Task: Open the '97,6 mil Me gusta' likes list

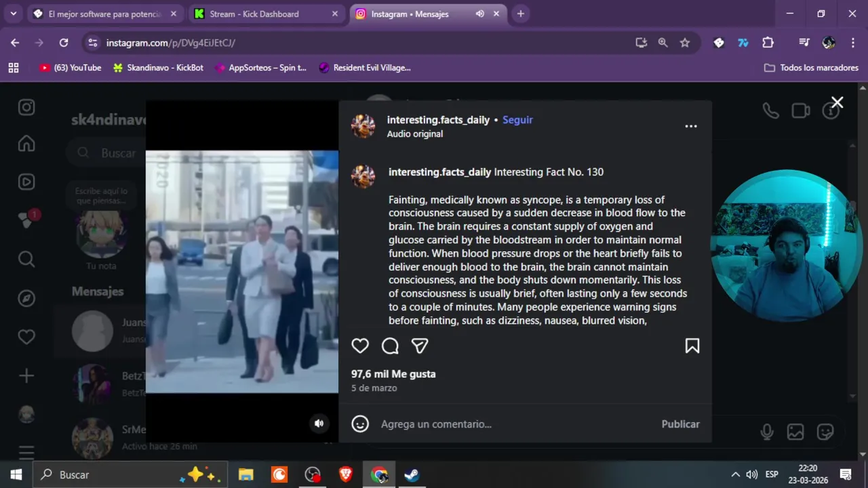Action: pyautogui.click(x=393, y=374)
